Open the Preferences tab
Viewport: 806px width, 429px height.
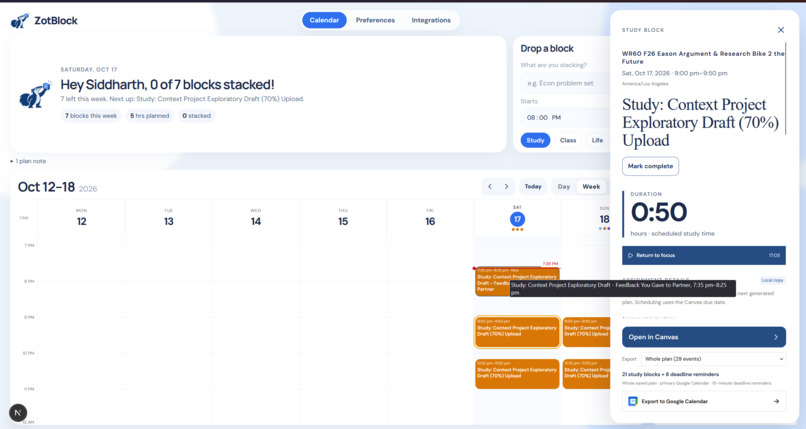tap(375, 20)
